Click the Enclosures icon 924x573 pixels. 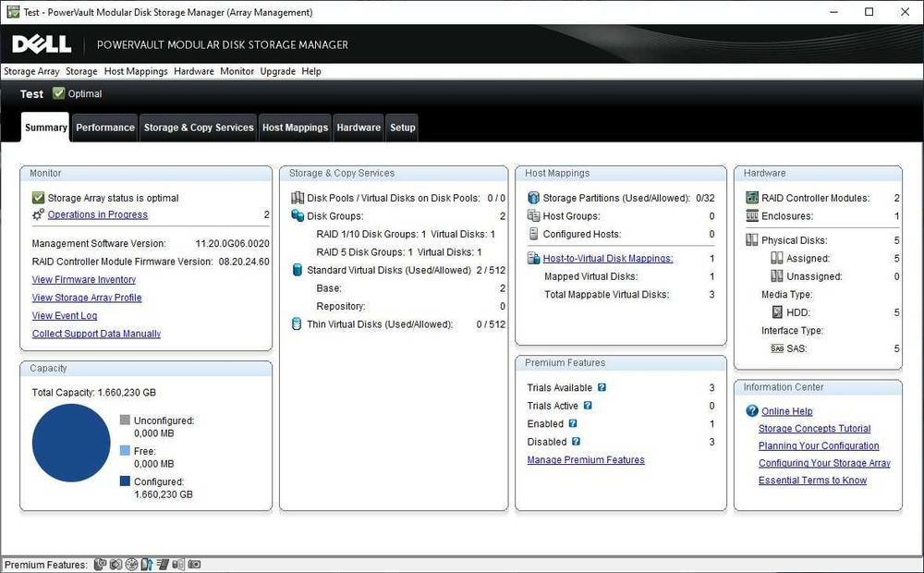[752, 215]
